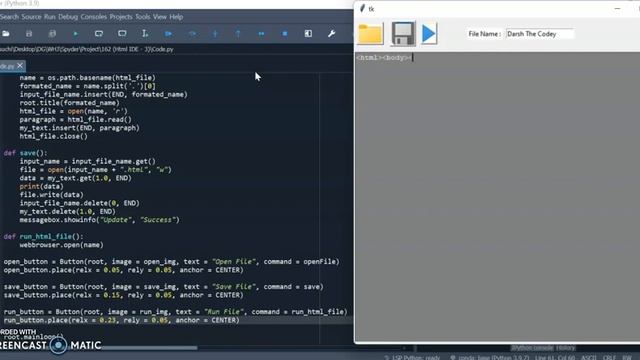Click the blue play run button in tk window
The width and height of the screenshot is (640, 360).
point(429,33)
